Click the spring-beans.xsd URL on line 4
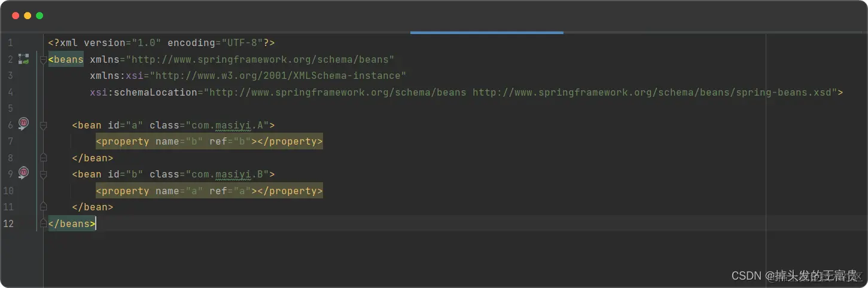Viewport: 868px width, 288px height. click(652, 92)
